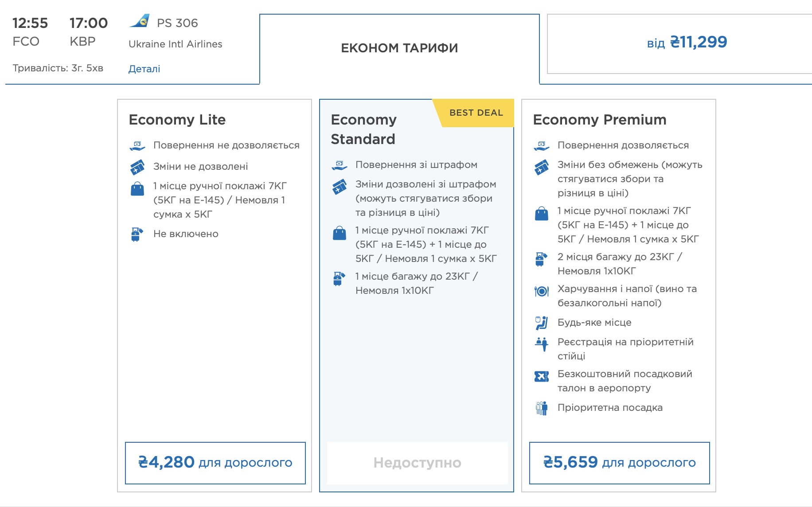
Task: Click Economy Lite refund-not-allowed money icon
Action: click(137, 145)
